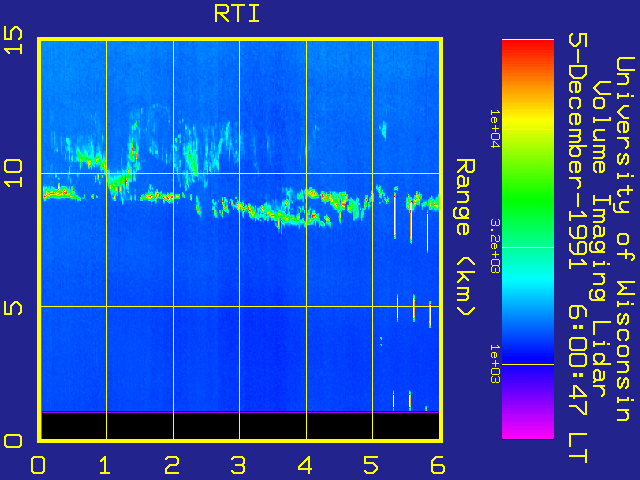640x480 pixels.
Task: Pick the cyan band of color bar
Action: [528, 282]
